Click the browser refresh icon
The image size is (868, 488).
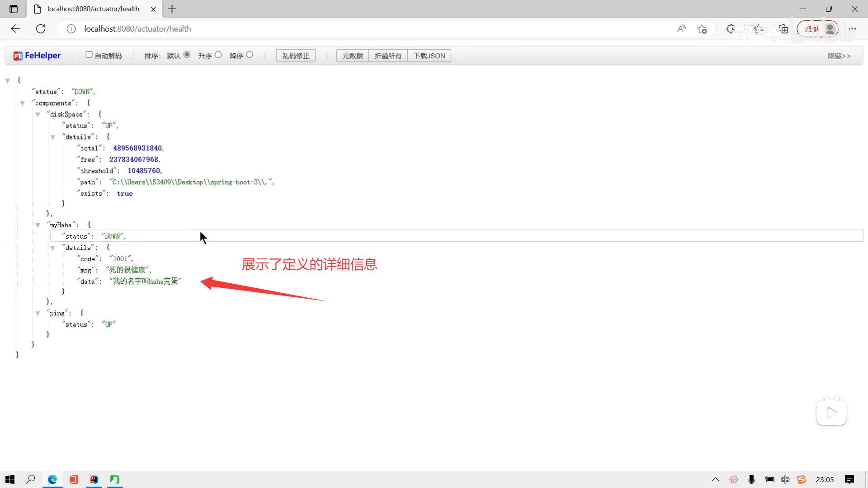(41, 29)
